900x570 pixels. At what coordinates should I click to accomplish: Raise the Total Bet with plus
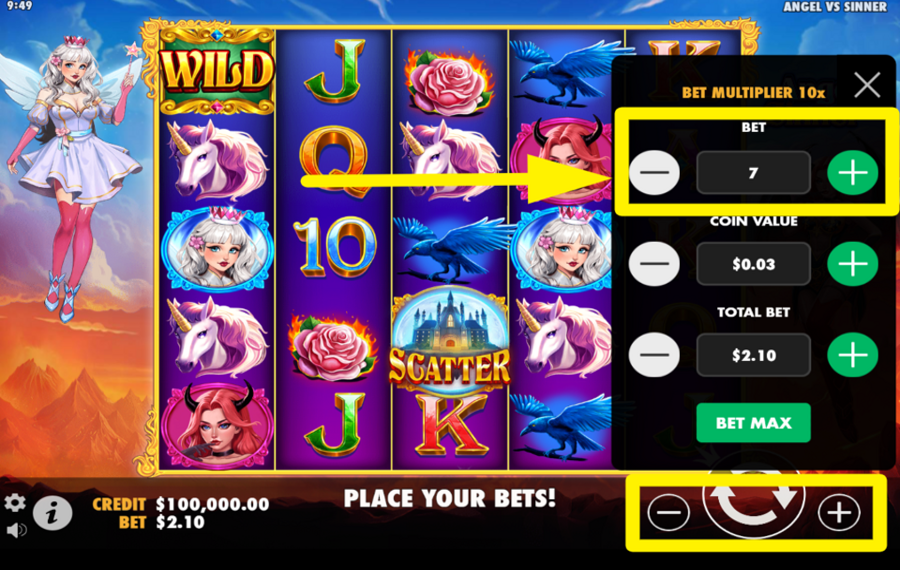coord(852,355)
